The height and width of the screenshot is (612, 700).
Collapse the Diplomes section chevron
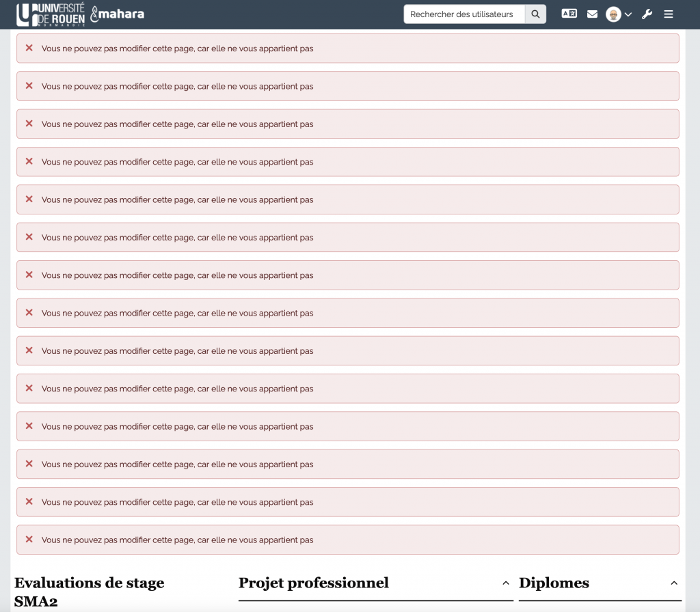click(x=674, y=583)
